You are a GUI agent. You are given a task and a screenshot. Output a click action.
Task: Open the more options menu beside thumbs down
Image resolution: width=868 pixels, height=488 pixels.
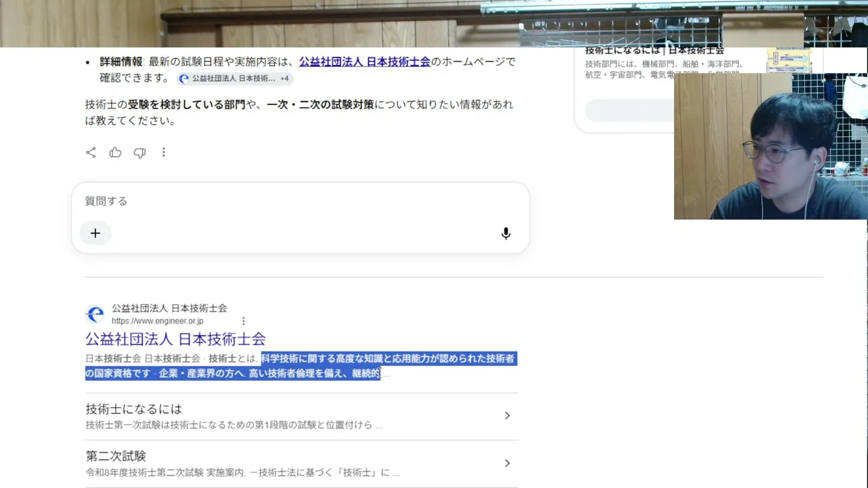point(163,152)
